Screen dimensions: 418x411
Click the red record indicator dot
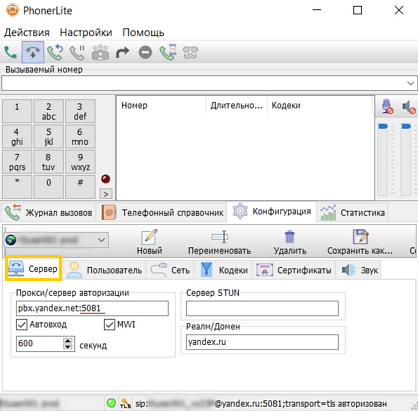pyautogui.click(x=106, y=179)
